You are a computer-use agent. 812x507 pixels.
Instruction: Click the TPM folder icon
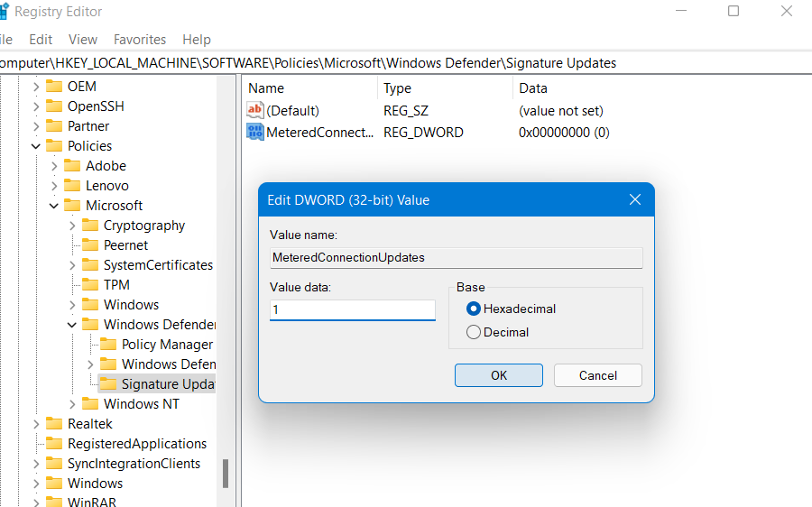point(90,285)
